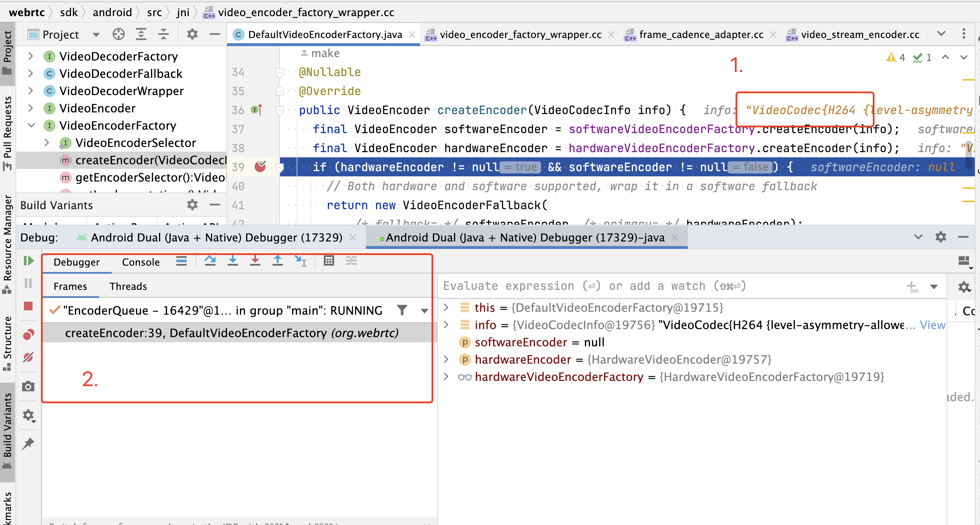Open View Breakpoints icon in debug sidebar
This screenshot has height=525, width=980.
[29, 335]
